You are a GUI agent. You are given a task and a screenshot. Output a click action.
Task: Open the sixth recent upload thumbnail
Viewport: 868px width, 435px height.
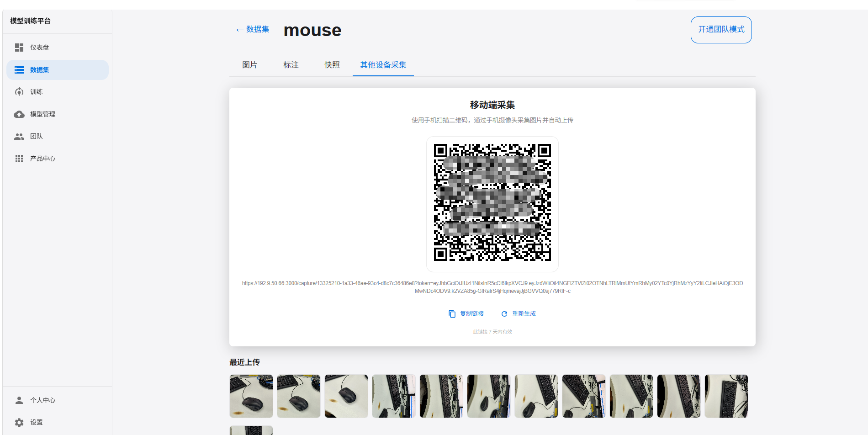(489, 396)
